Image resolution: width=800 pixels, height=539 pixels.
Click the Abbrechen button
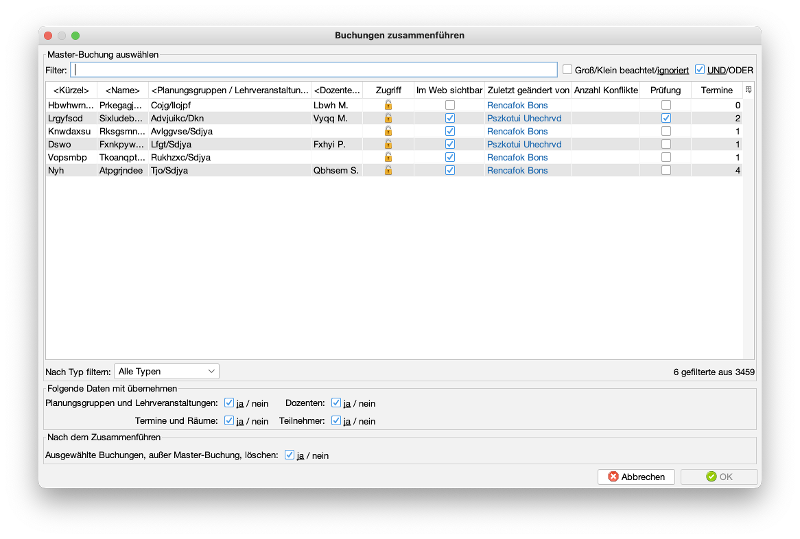tap(636, 477)
